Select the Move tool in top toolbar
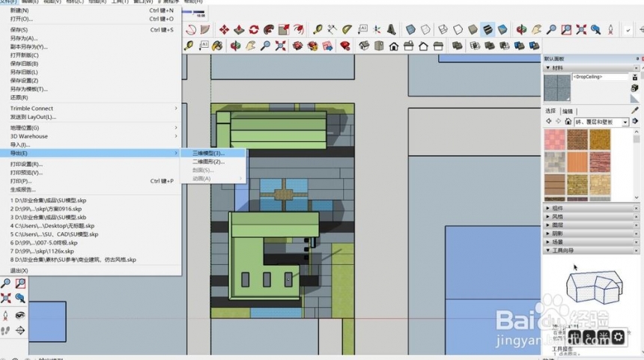The image size is (644, 360). click(x=224, y=29)
